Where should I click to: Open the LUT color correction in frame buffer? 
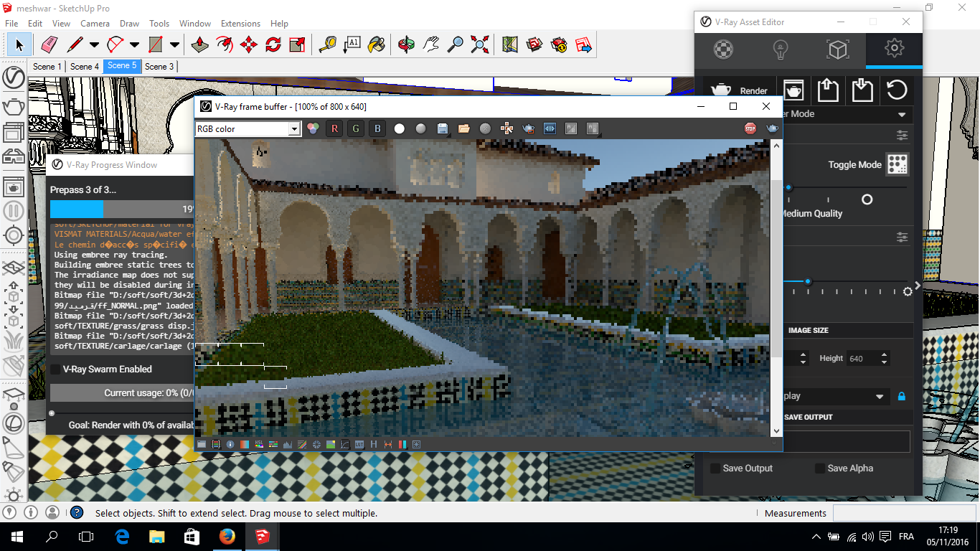click(359, 443)
